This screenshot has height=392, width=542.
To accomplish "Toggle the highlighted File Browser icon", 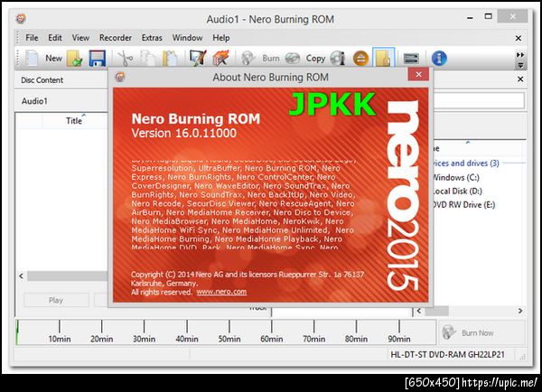I will tap(383, 58).
